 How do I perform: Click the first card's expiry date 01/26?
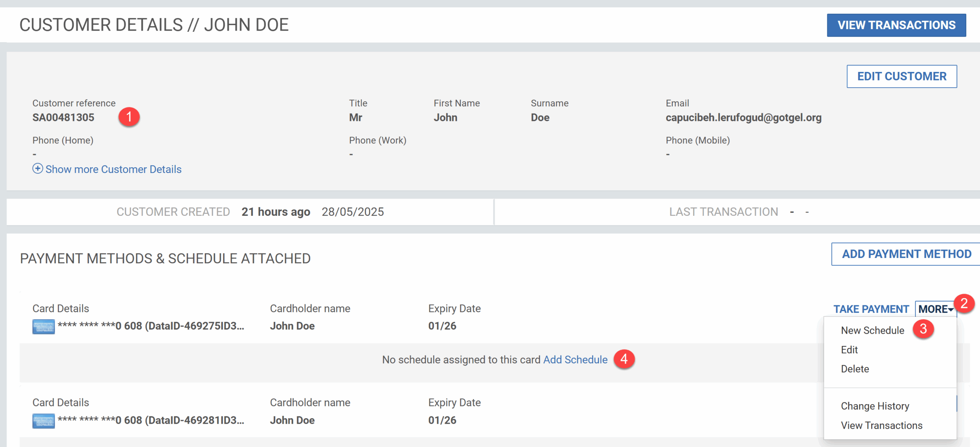click(x=442, y=326)
